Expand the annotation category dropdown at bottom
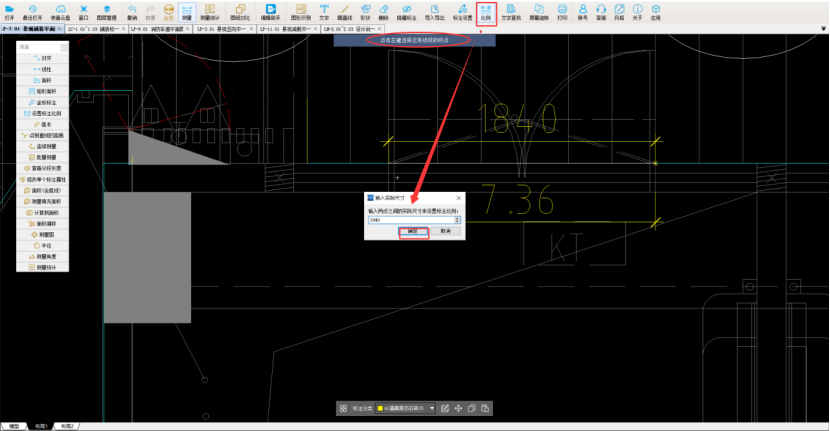Image resolution: width=830 pixels, height=431 pixels. click(431, 409)
